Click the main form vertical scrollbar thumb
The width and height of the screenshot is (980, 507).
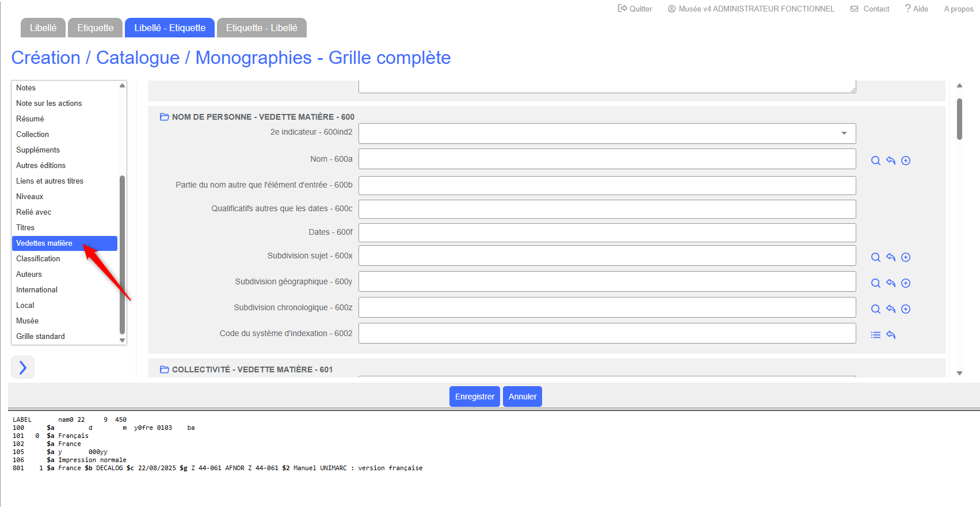[959, 119]
